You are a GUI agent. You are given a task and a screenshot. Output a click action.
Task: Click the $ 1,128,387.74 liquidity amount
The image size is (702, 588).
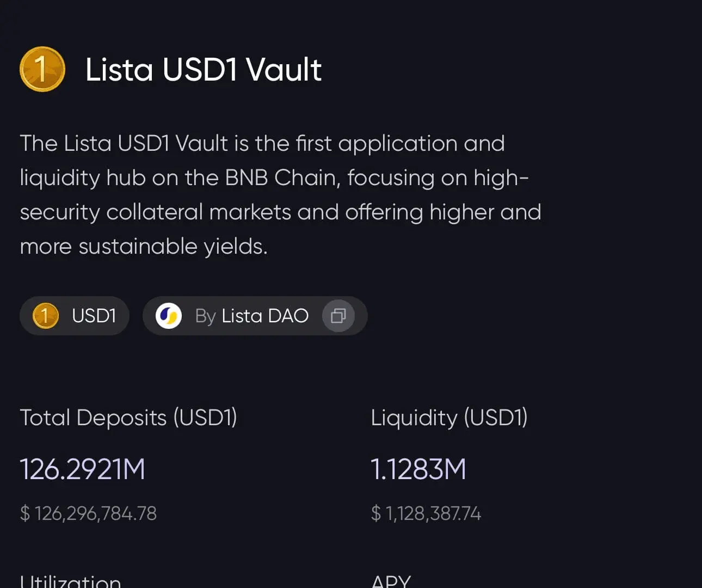click(x=426, y=513)
